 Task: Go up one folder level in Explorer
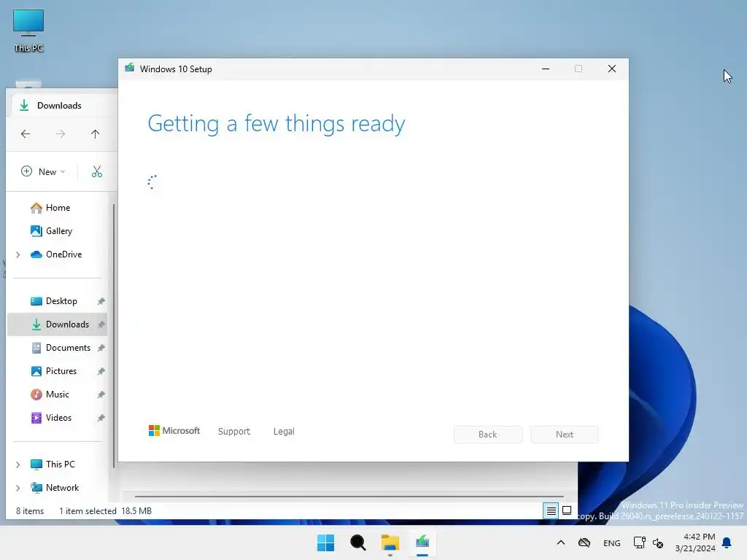(x=96, y=134)
